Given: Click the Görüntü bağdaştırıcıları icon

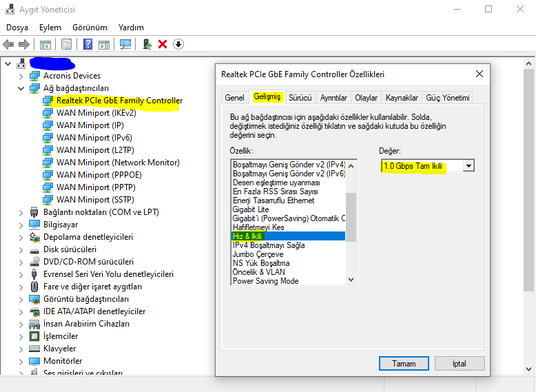Looking at the screenshot, I should point(34,299).
